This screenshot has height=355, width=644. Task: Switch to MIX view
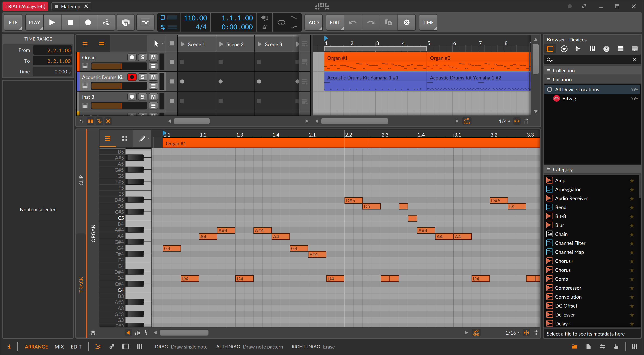(x=59, y=347)
